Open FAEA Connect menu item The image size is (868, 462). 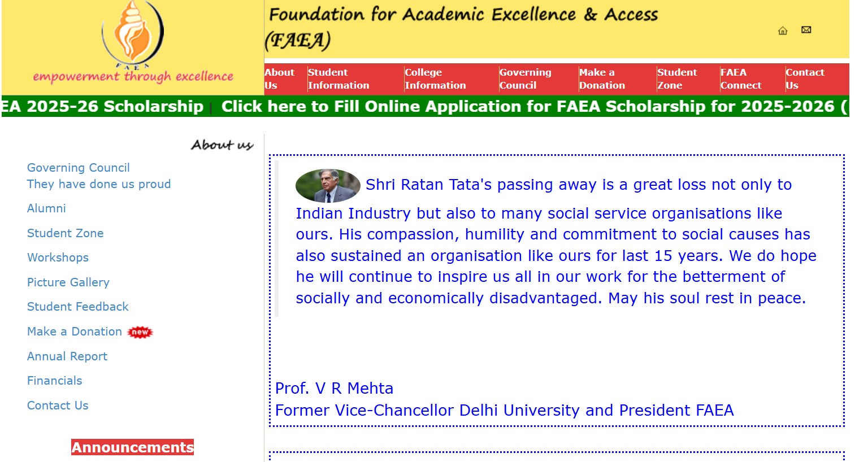741,79
